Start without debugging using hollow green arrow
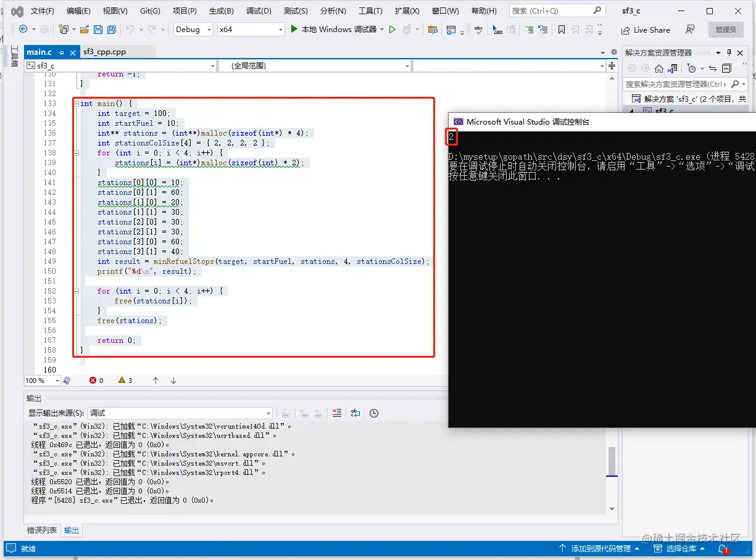The height and width of the screenshot is (560, 756). pos(392,29)
